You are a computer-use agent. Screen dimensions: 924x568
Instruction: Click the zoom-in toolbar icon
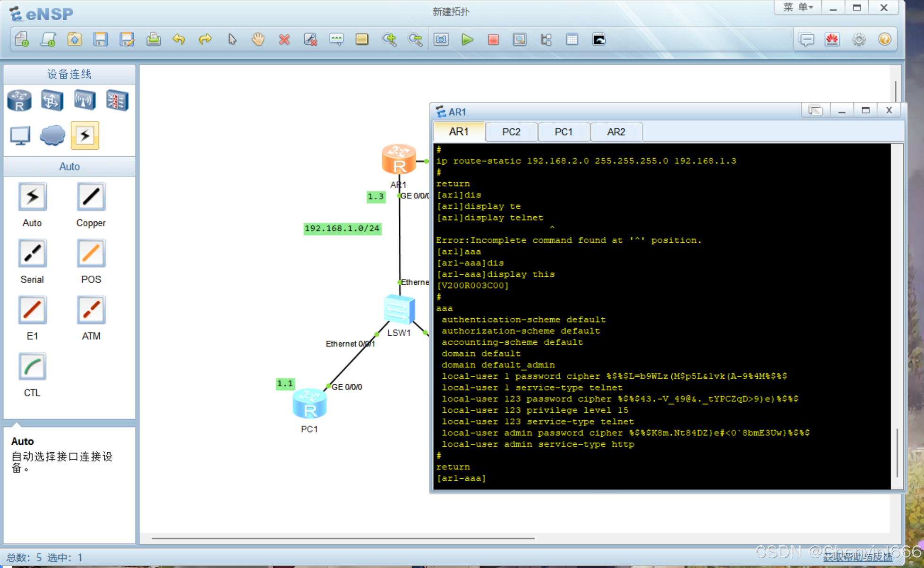pyautogui.click(x=389, y=40)
